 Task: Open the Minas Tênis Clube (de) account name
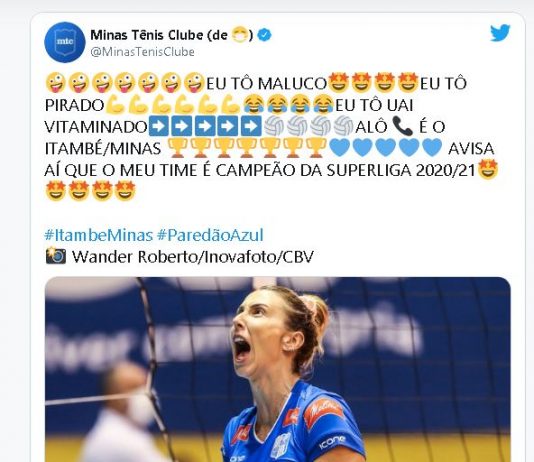pyautogui.click(x=172, y=35)
